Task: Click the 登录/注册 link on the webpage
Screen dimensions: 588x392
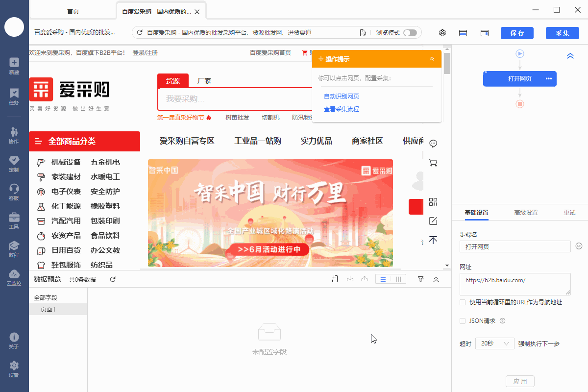Action: [x=145, y=52]
